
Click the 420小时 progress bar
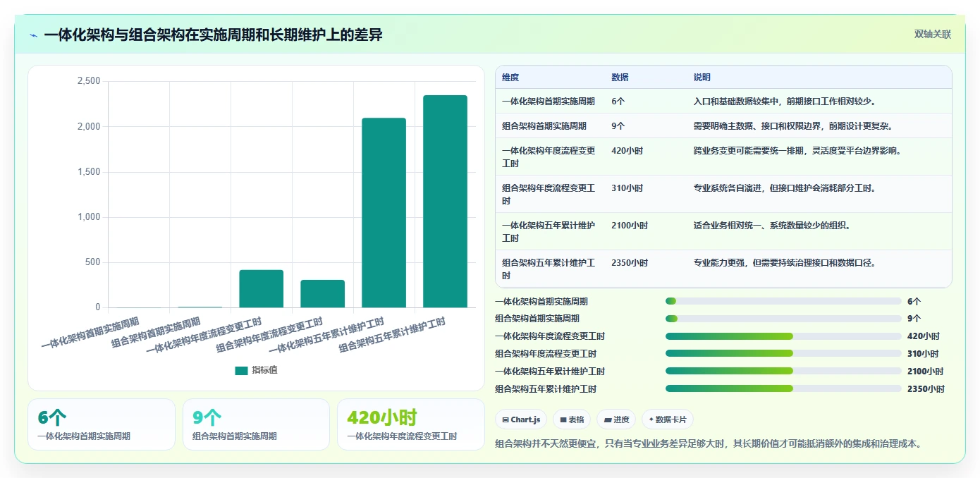point(783,336)
